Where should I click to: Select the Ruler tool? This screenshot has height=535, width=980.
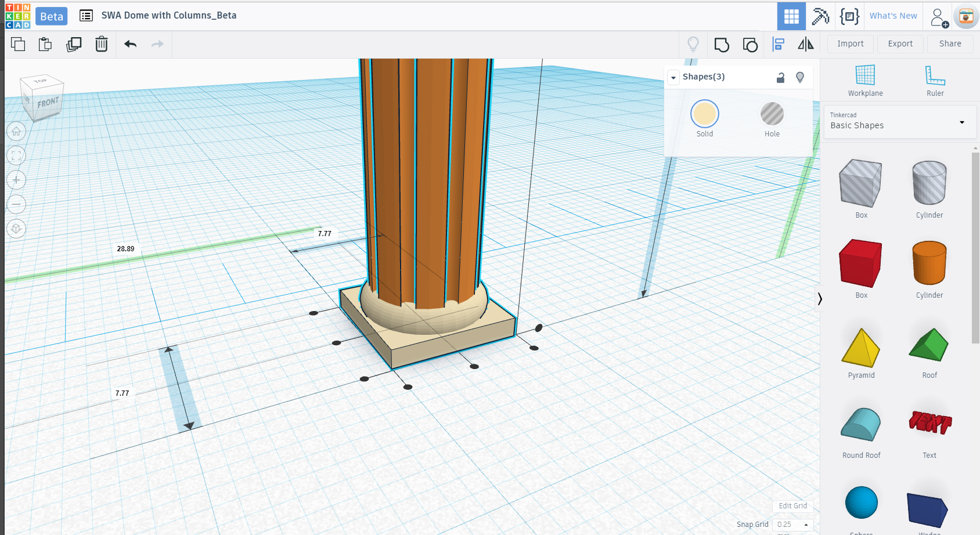pos(935,81)
